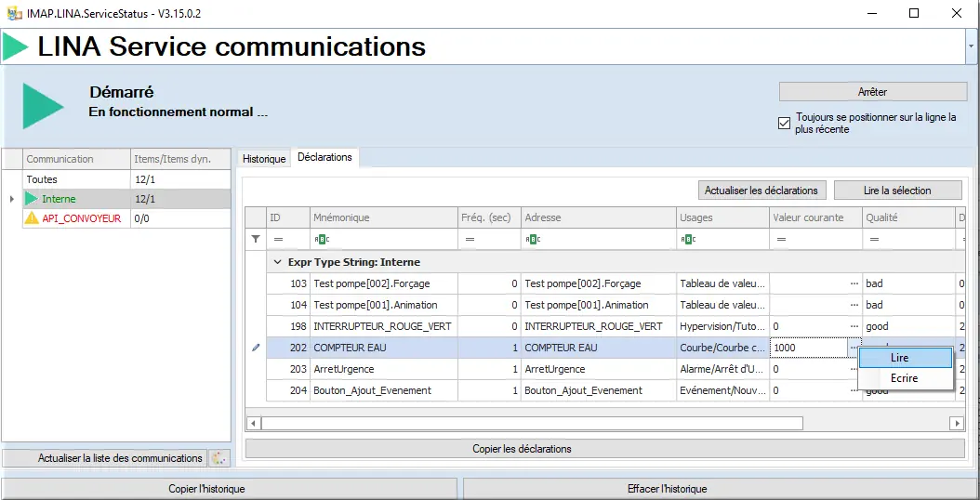Click the green play icon in the header
This screenshot has height=500, width=980.
coord(16,46)
